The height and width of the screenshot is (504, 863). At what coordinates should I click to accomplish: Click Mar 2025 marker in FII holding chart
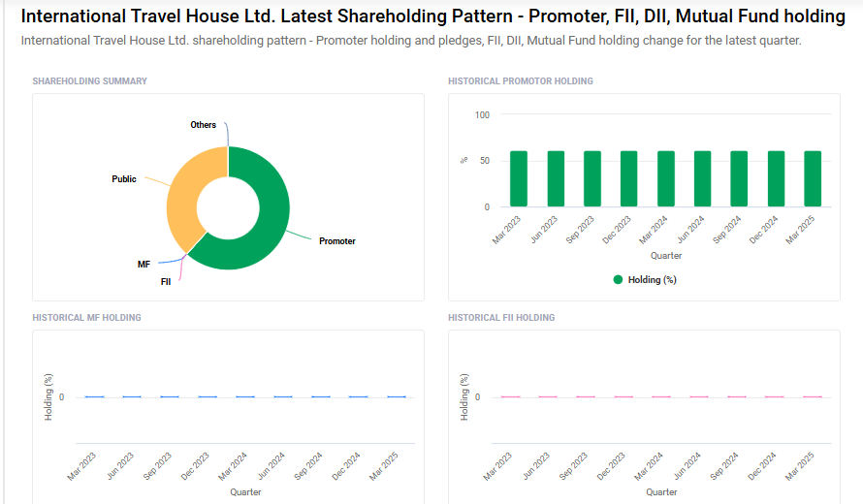click(813, 396)
